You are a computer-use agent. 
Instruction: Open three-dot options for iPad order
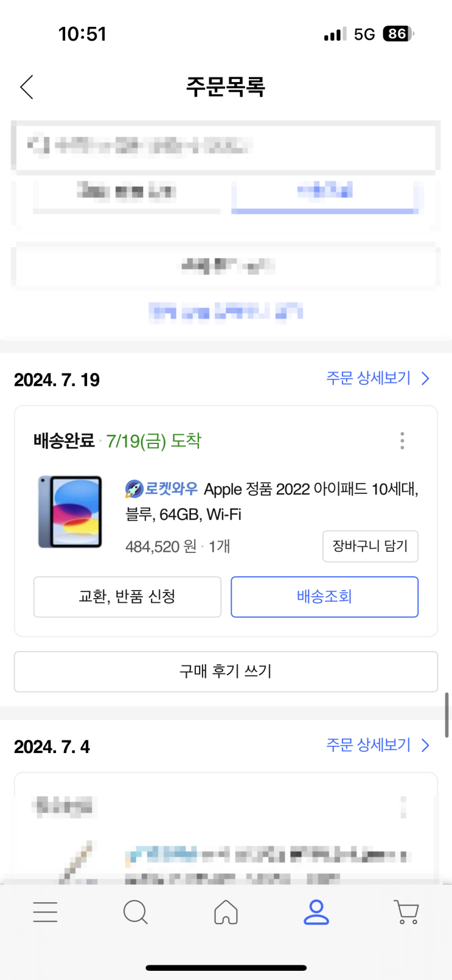(x=402, y=440)
